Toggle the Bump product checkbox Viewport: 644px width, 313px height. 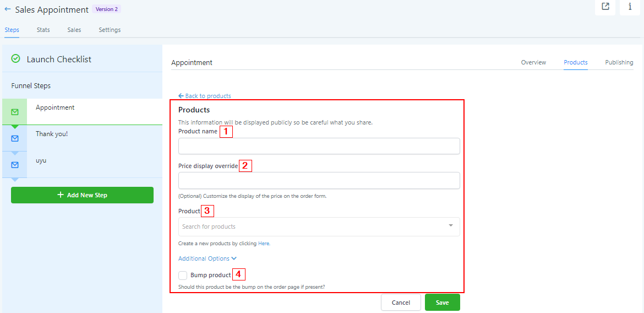(183, 275)
